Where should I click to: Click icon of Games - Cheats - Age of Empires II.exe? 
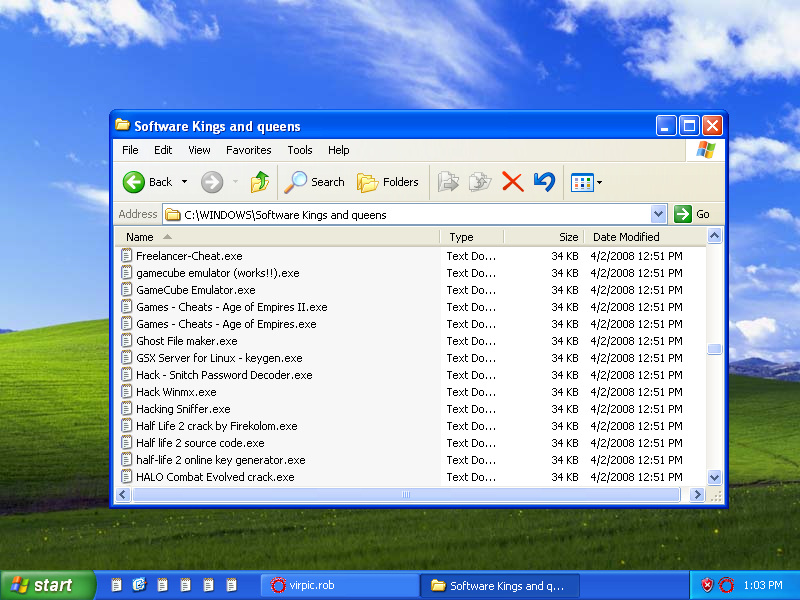pos(126,307)
